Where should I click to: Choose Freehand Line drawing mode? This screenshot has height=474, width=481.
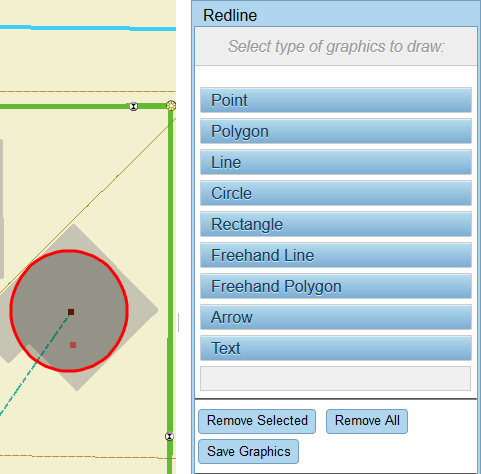click(x=336, y=255)
